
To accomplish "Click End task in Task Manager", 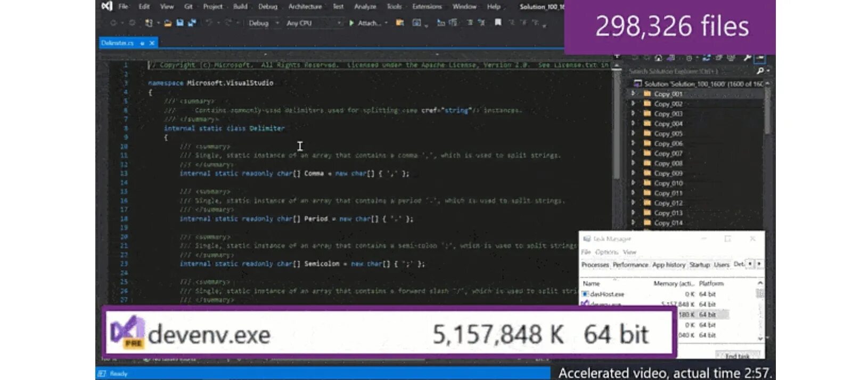I will pos(738,356).
